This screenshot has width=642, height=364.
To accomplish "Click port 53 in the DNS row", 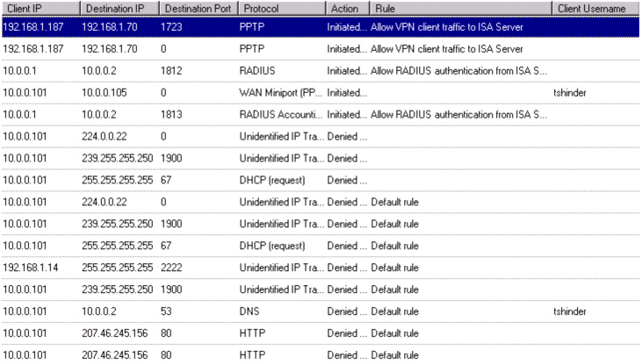I will tap(167, 310).
